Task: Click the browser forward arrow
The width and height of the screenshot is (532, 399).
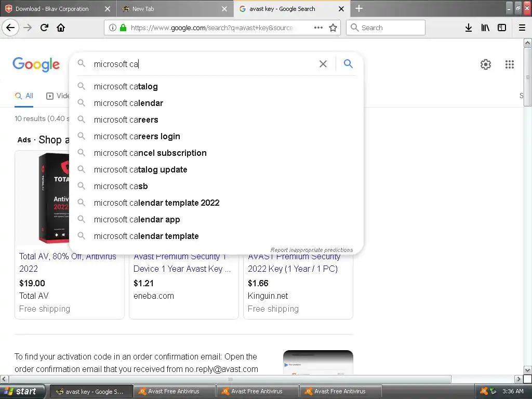Action: [x=28, y=28]
